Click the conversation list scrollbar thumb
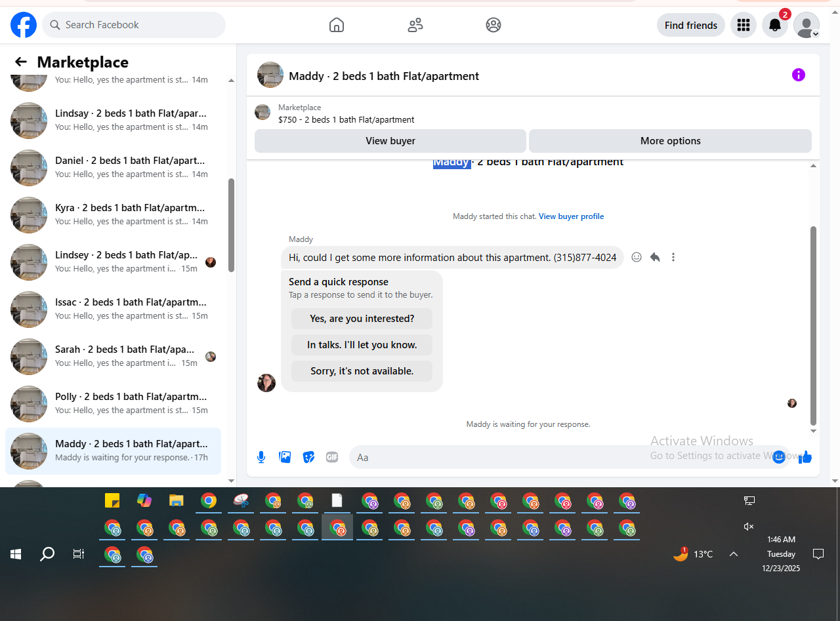840x621 pixels. pyautogui.click(x=231, y=225)
